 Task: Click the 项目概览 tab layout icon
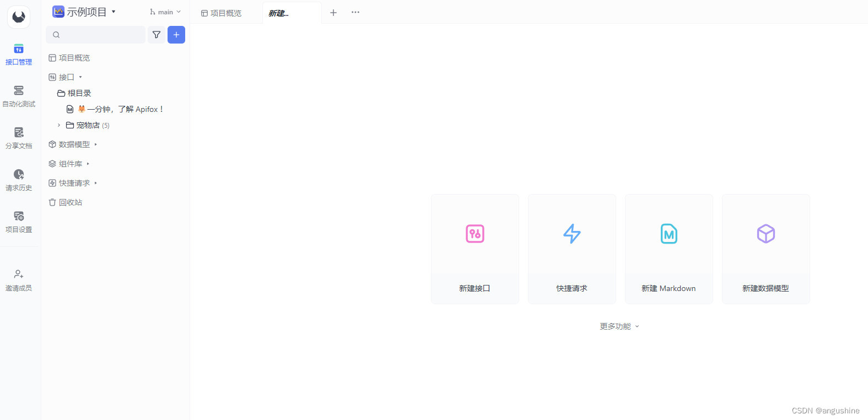tap(204, 13)
